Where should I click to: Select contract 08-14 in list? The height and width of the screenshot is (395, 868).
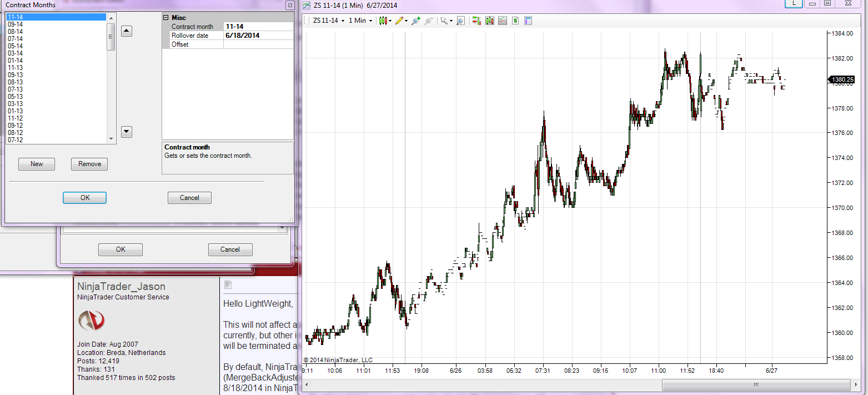[x=56, y=32]
